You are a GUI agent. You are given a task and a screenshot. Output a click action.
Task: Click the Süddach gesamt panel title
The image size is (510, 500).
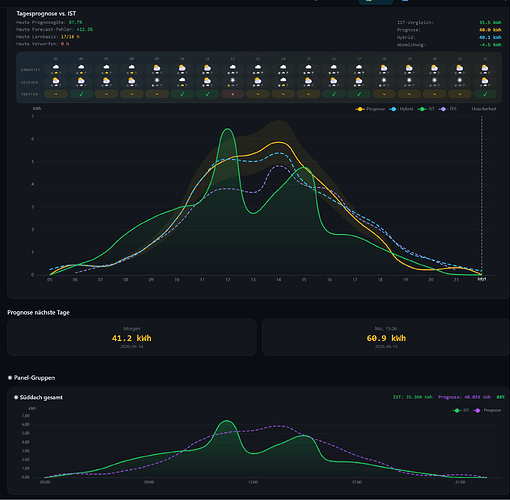pos(38,397)
